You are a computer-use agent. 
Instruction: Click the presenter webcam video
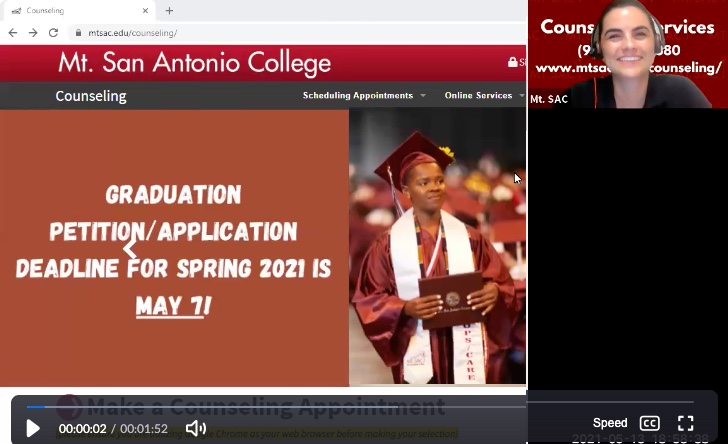628,54
